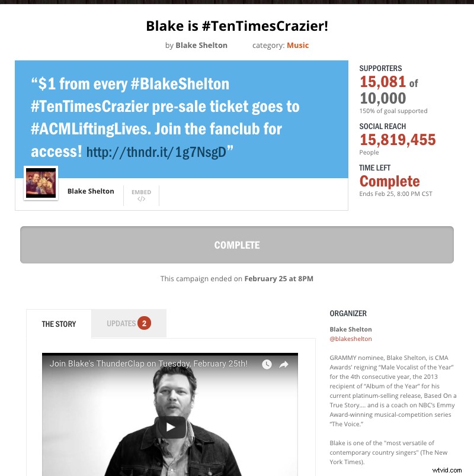Open Blake Shelton's profile thumbnail
The height and width of the screenshot is (476, 474).
coord(41,183)
